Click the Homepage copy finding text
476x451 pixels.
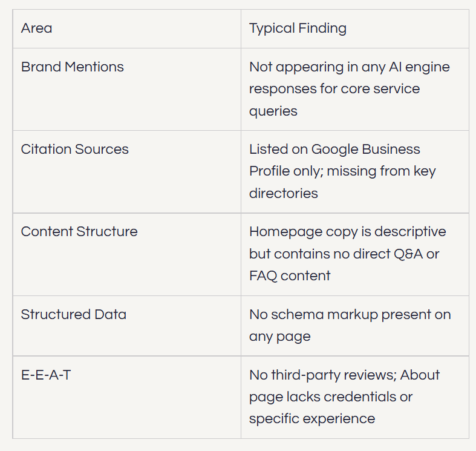348,254
